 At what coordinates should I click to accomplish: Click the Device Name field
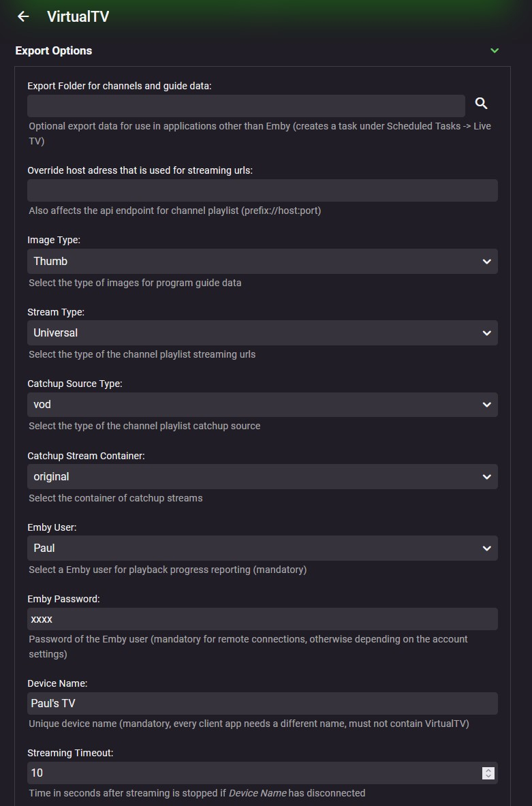[x=262, y=703]
